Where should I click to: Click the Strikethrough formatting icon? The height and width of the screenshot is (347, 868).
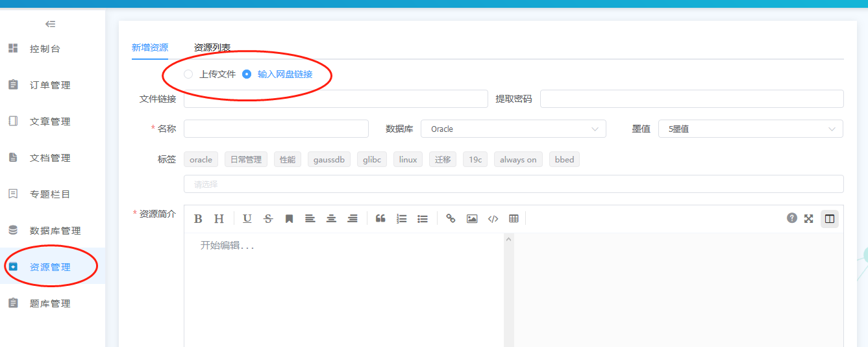268,219
